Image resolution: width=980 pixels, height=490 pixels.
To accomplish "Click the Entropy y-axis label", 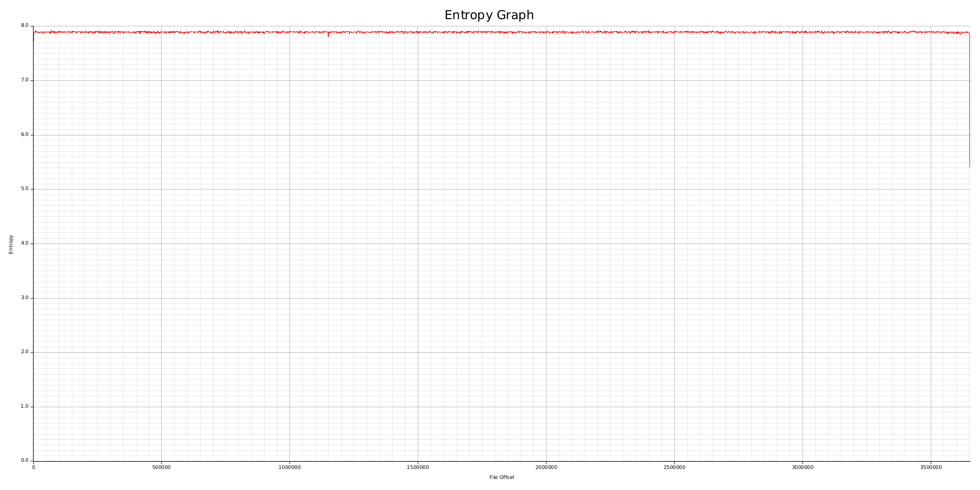I will click(11, 244).
